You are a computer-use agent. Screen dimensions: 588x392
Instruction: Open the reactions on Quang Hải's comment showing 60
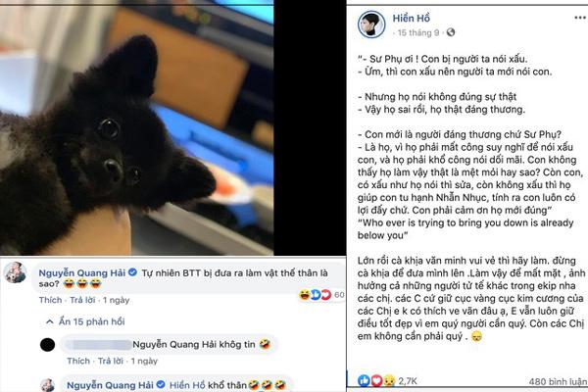click(x=322, y=295)
